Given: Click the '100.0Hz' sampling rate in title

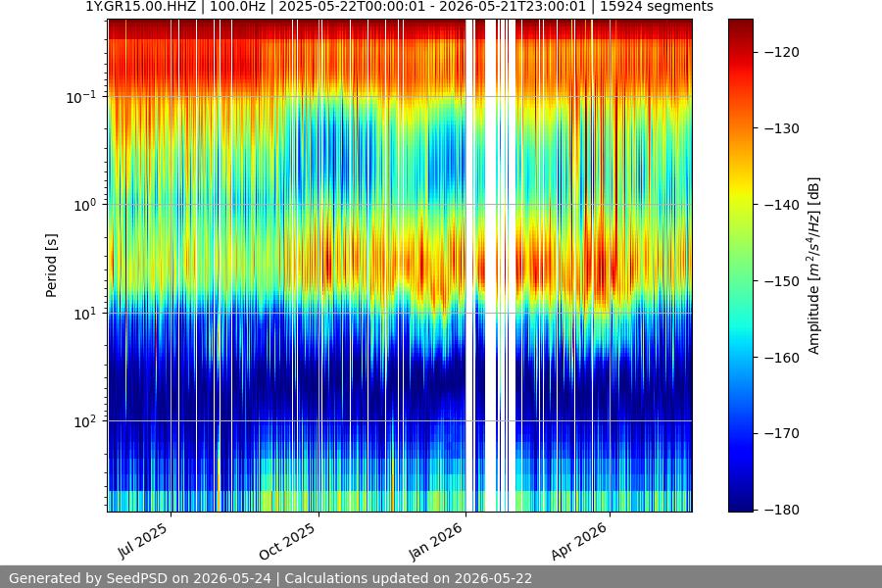Looking at the screenshot, I should click(x=237, y=7).
